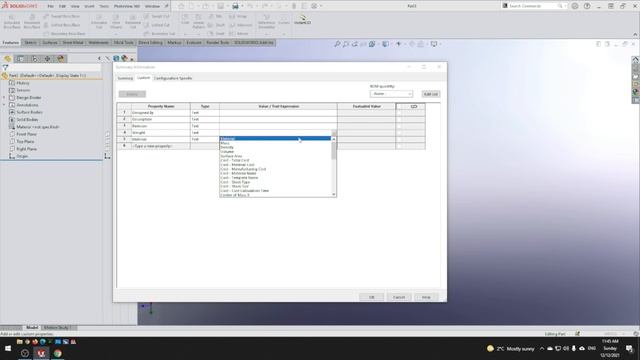The height and width of the screenshot is (360, 640).
Task: Switch to the Sheet Metal ribbon tab
Action: pos(73,42)
